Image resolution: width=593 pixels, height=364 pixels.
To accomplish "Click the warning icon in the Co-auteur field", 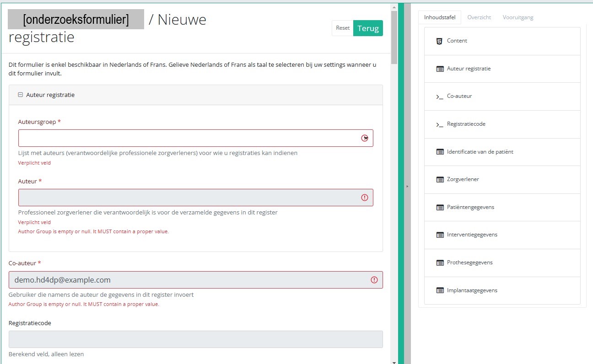I will click(x=374, y=280).
